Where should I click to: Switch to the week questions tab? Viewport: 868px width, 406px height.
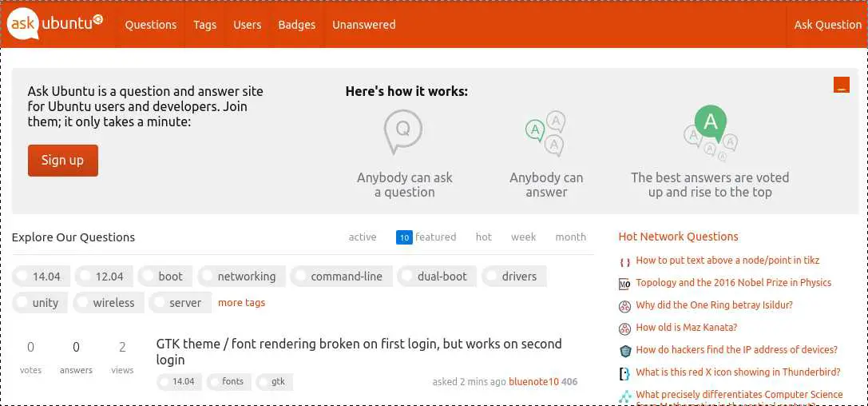tap(523, 237)
